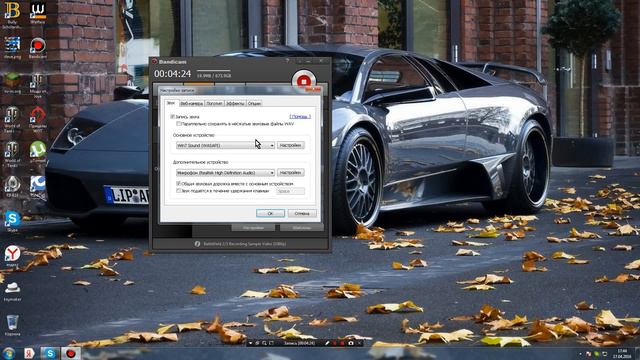The width and height of the screenshot is (640, 360).
Task: Click the info icon in the Bandicam footer
Action: [197, 244]
